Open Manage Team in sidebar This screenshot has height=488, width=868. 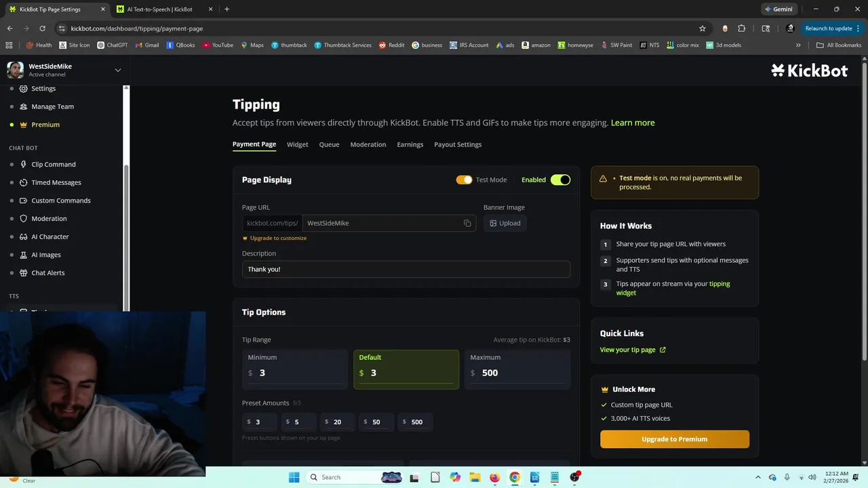tap(52, 106)
